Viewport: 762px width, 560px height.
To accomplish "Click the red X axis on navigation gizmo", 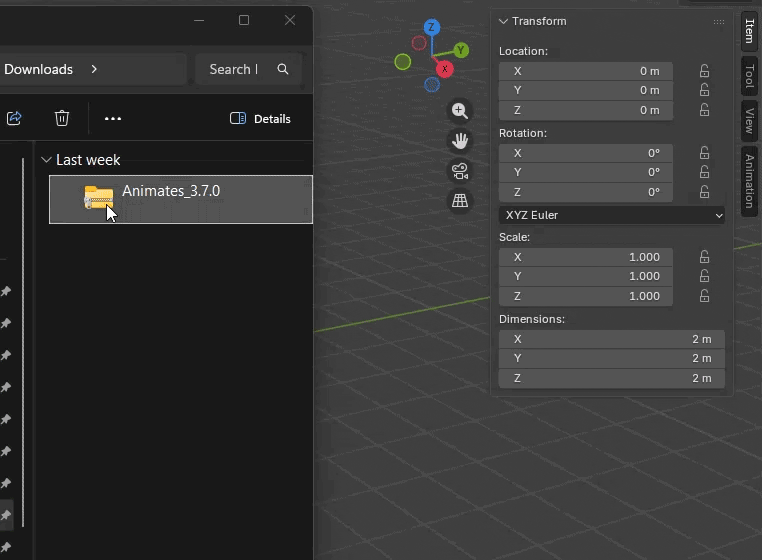I will (445, 69).
